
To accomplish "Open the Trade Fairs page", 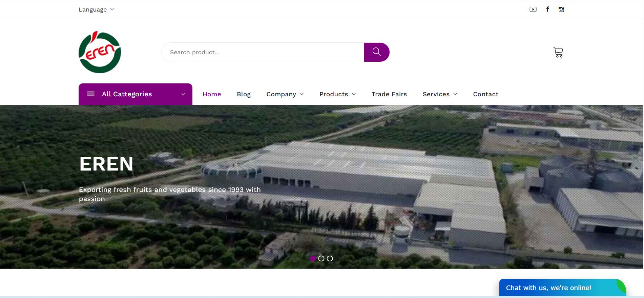I will 389,94.
